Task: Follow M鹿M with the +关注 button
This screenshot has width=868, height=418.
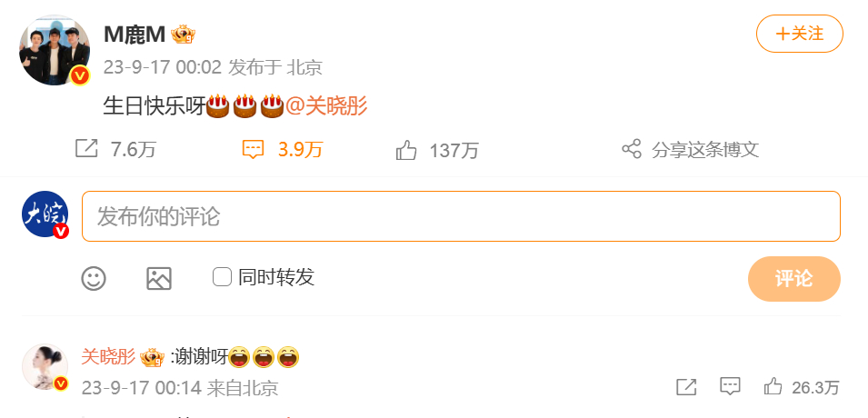Action: tap(799, 34)
